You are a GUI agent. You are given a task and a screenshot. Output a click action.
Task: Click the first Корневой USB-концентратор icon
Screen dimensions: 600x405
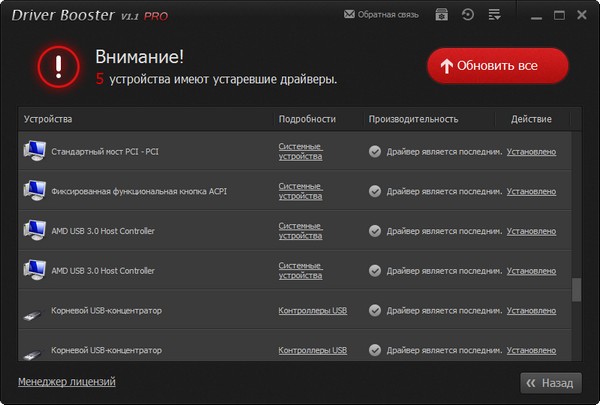pos(35,311)
